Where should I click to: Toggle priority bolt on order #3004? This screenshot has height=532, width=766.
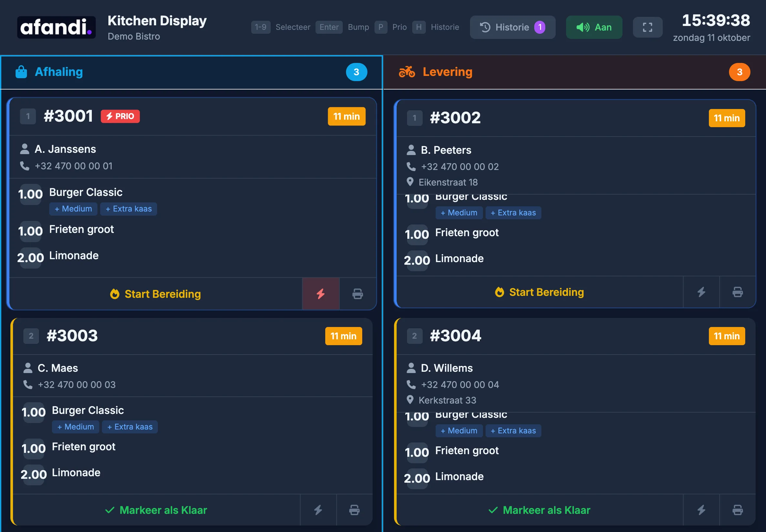(701, 510)
